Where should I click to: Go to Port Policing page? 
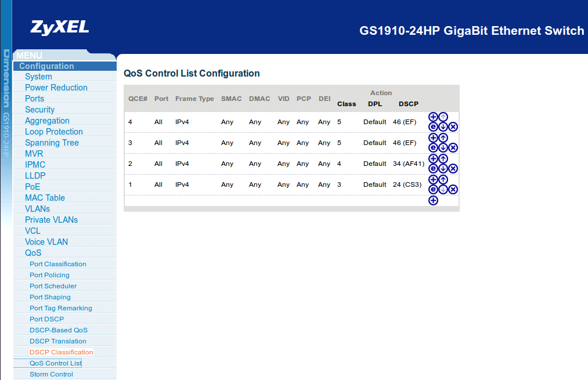click(x=49, y=275)
